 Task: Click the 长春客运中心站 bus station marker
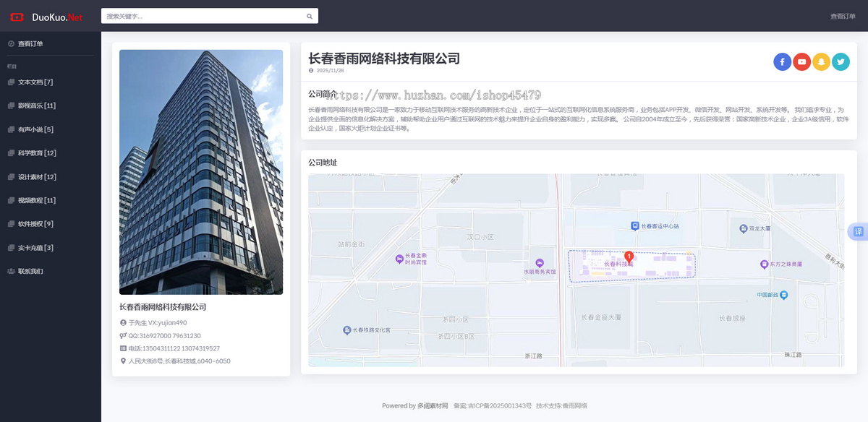tap(634, 225)
